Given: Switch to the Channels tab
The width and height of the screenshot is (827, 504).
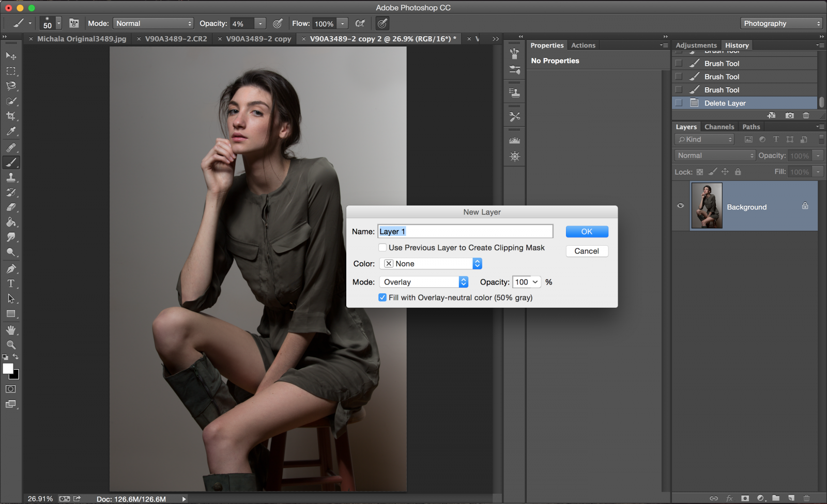Looking at the screenshot, I should pos(719,127).
